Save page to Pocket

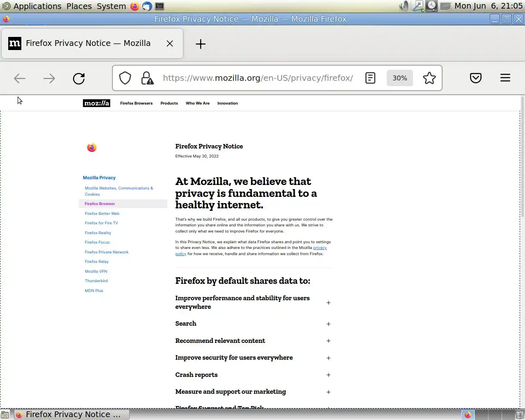tap(476, 78)
